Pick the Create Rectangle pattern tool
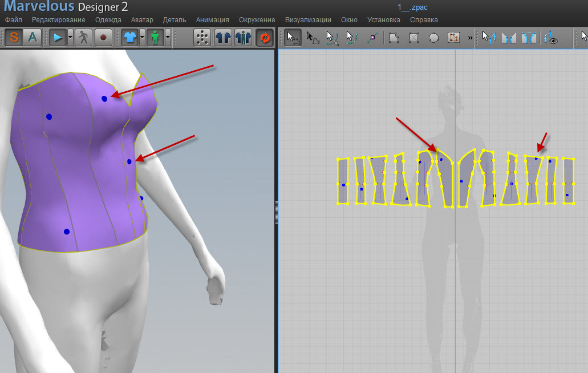The height and width of the screenshot is (373, 588). click(x=414, y=38)
